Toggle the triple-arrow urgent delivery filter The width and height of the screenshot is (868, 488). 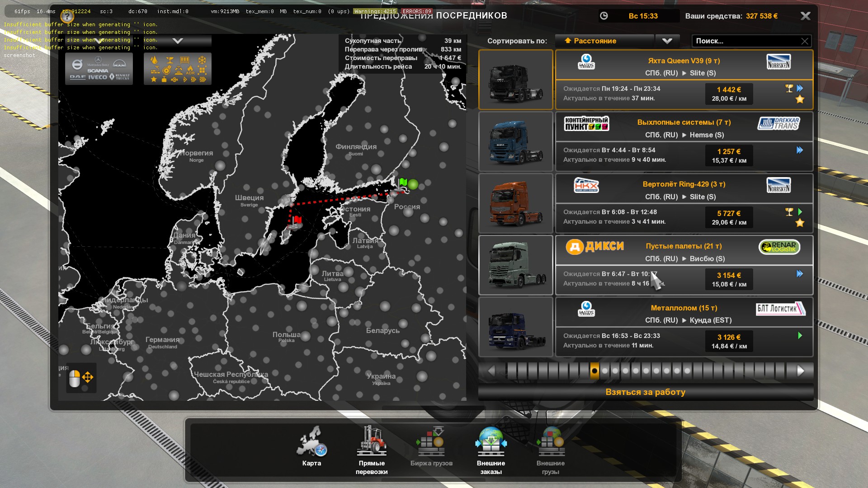point(203,80)
